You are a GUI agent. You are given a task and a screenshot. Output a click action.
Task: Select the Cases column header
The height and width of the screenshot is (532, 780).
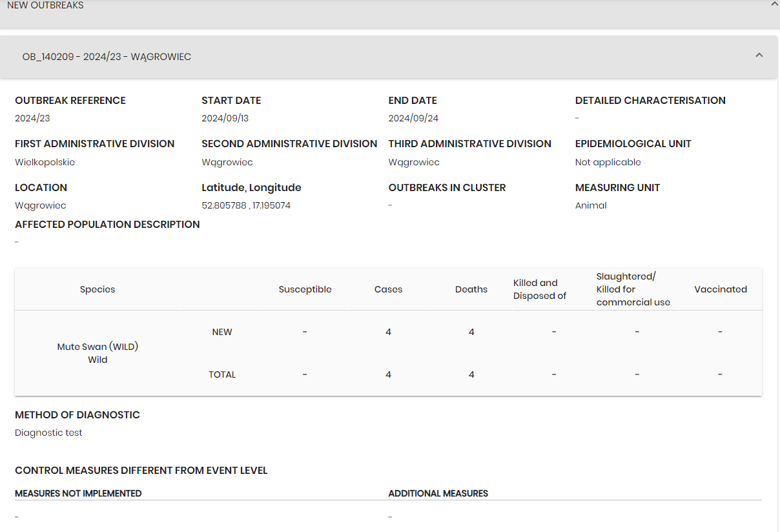click(388, 289)
